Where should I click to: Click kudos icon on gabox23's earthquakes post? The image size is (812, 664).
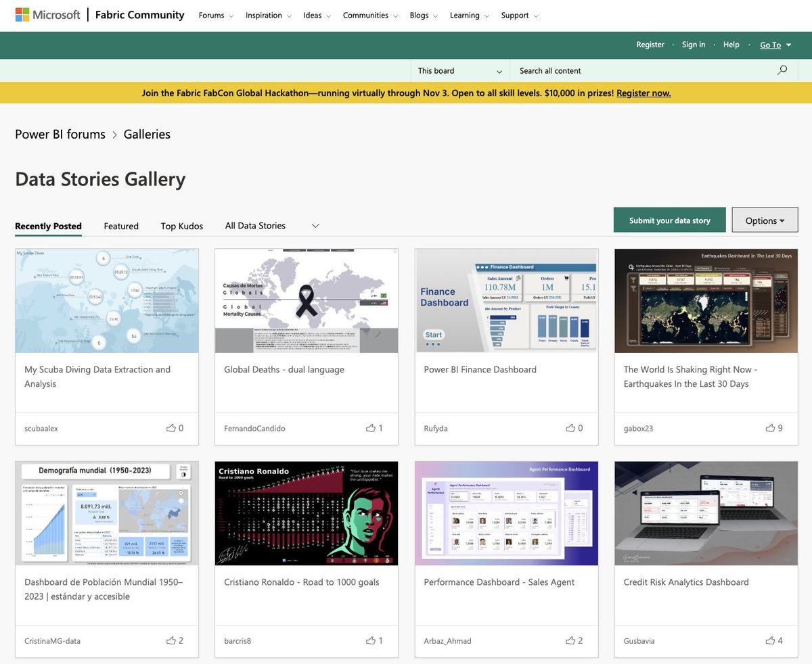pos(770,428)
